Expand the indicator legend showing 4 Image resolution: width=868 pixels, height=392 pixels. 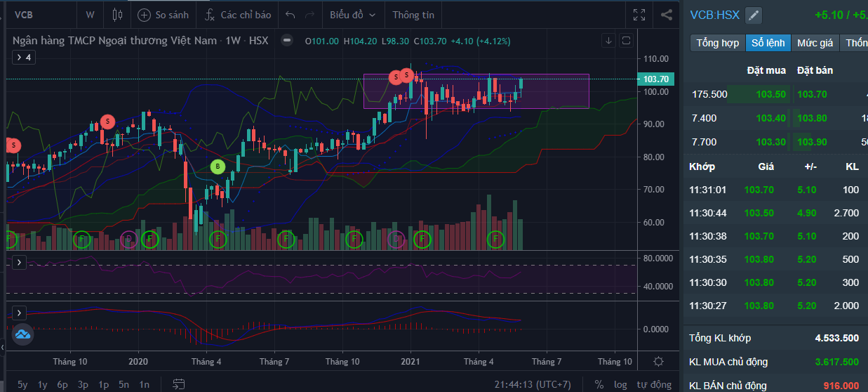[x=22, y=58]
